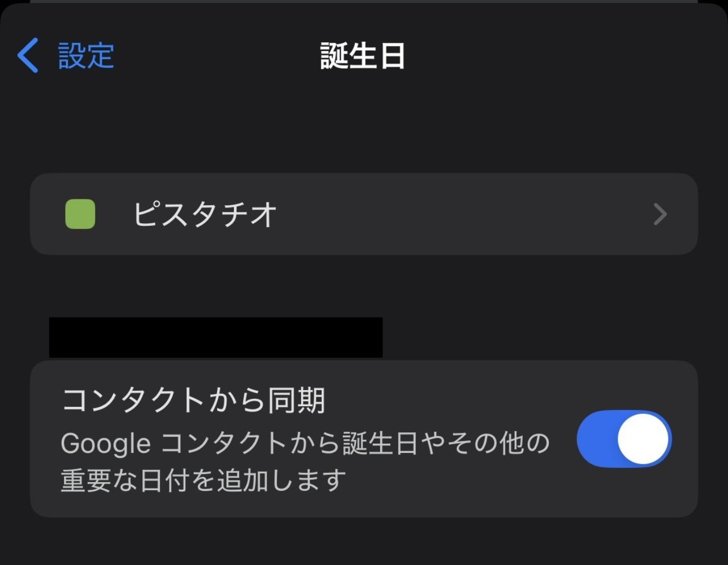Click the 重要な日付を追加します description line

click(203, 480)
